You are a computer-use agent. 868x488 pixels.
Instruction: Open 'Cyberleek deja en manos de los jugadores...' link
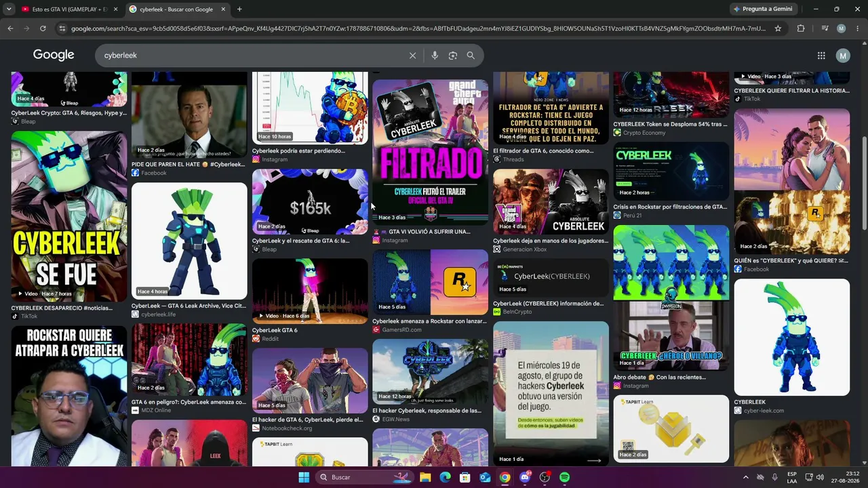tap(550, 241)
